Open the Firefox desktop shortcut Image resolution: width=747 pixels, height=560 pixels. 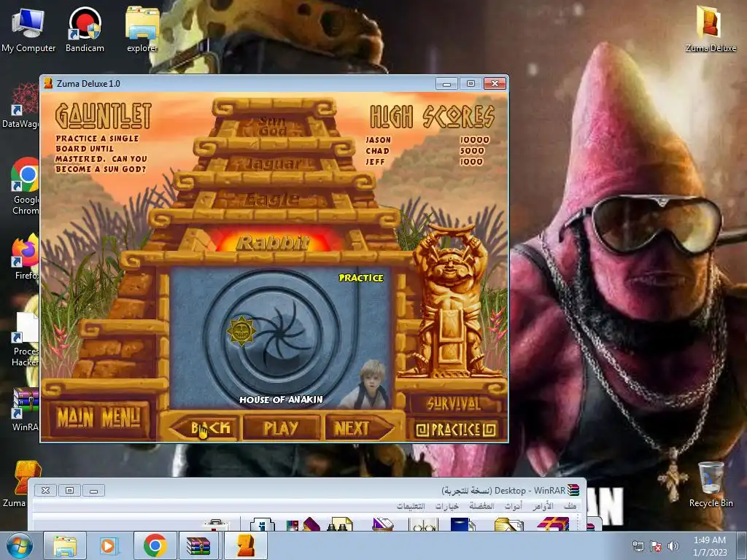tap(25, 257)
